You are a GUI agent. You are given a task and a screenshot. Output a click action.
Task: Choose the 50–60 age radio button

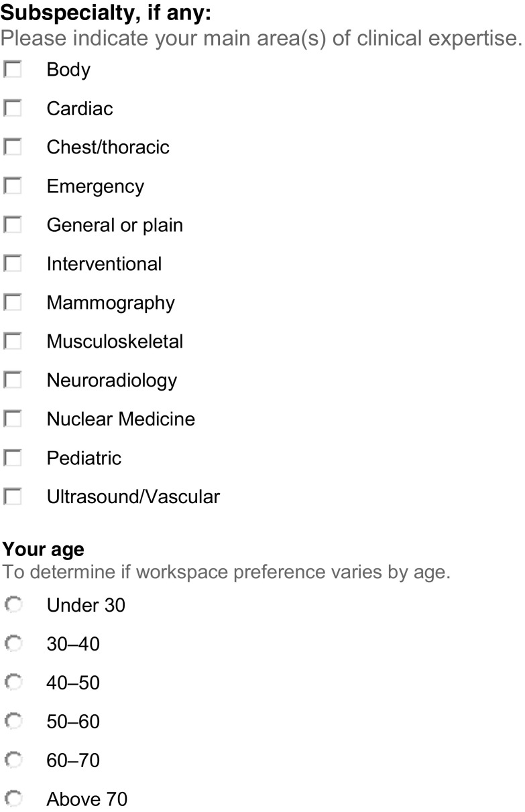pyautogui.click(x=13, y=722)
